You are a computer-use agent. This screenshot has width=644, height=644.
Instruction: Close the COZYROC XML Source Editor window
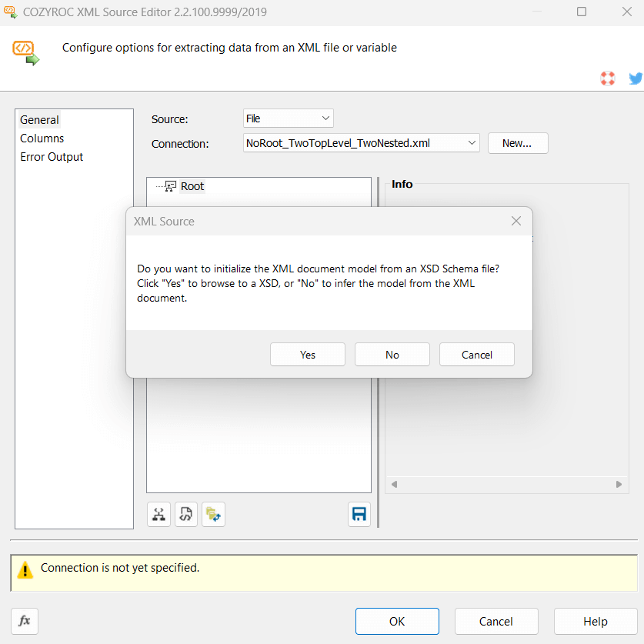[627, 12]
